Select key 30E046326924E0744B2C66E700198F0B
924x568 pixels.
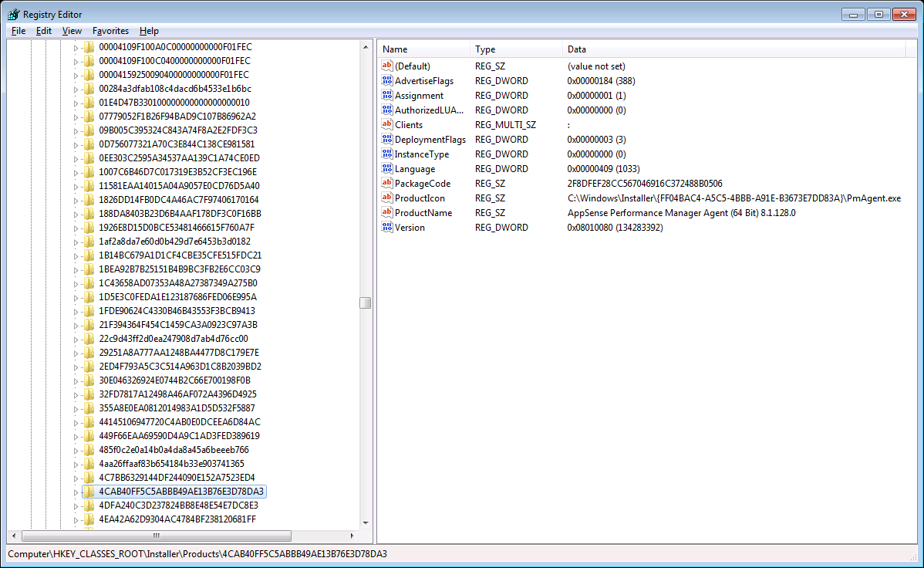pos(174,380)
